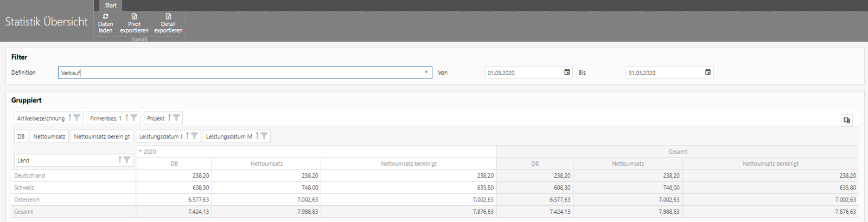Click Nettoumsatz bereinigt header under Gesamt
868x222 pixels.
click(x=770, y=164)
